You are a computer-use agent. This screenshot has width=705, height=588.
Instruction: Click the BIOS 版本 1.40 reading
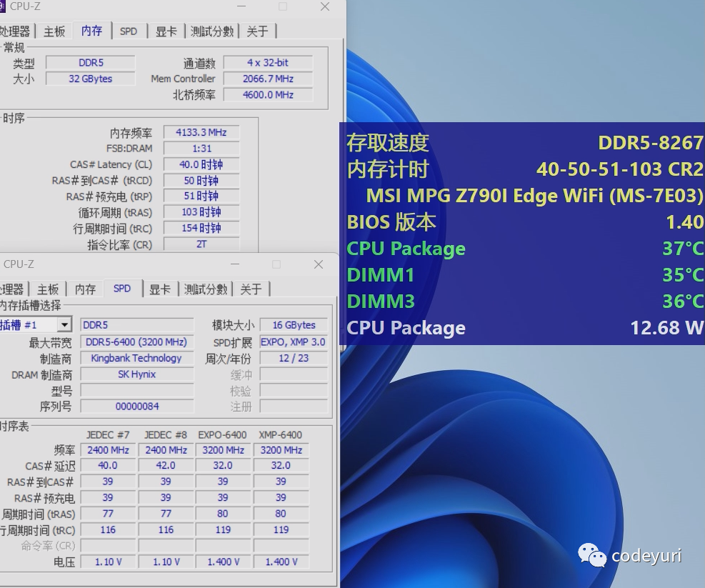[x=525, y=222]
